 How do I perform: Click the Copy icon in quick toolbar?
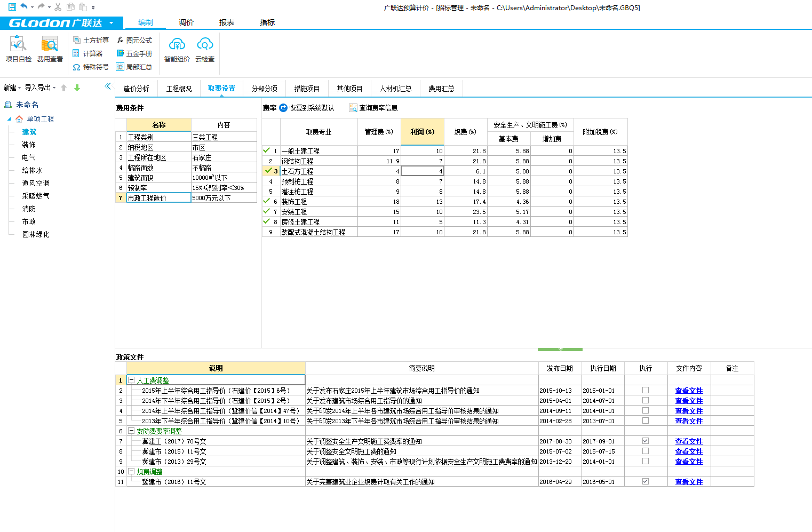(x=70, y=7)
